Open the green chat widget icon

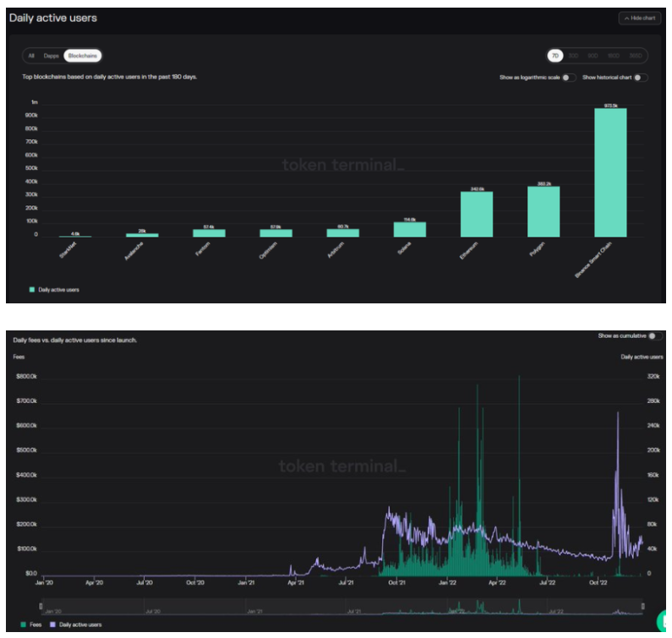(x=662, y=620)
